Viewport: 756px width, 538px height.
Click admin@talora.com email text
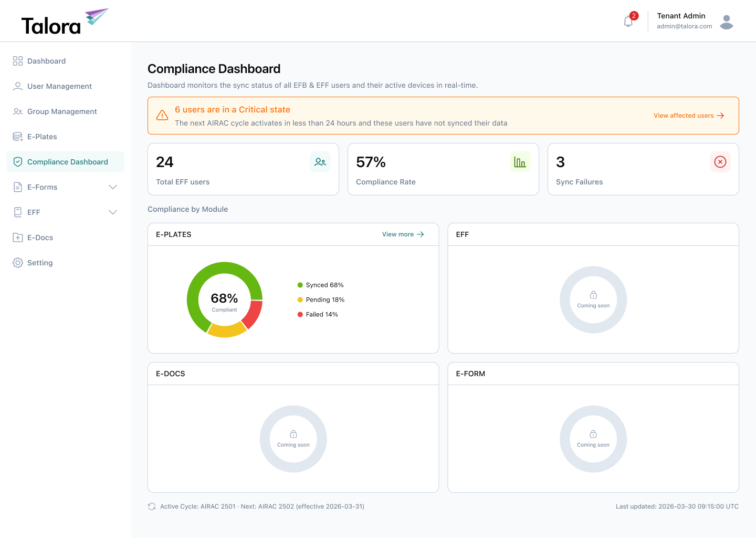(x=685, y=26)
